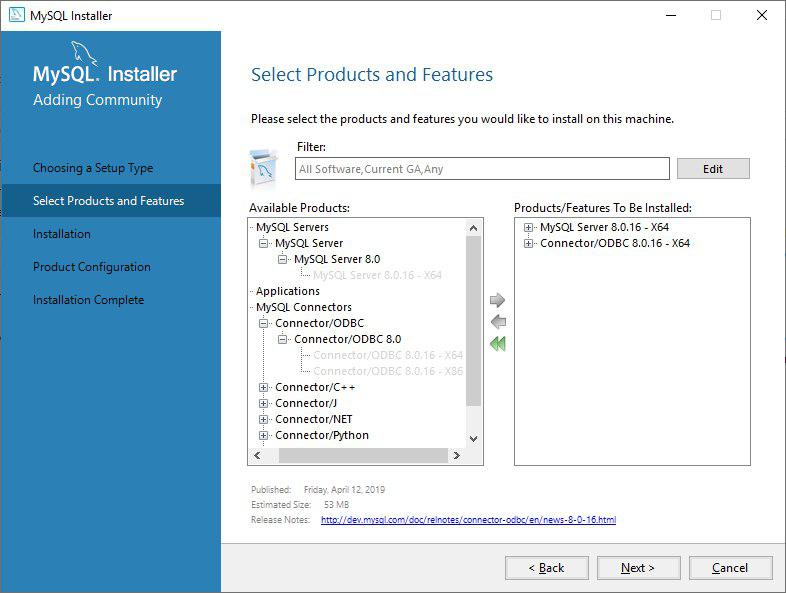The height and width of the screenshot is (593, 786).
Task: Open the Installation step
Action: (x=62, y=234)
